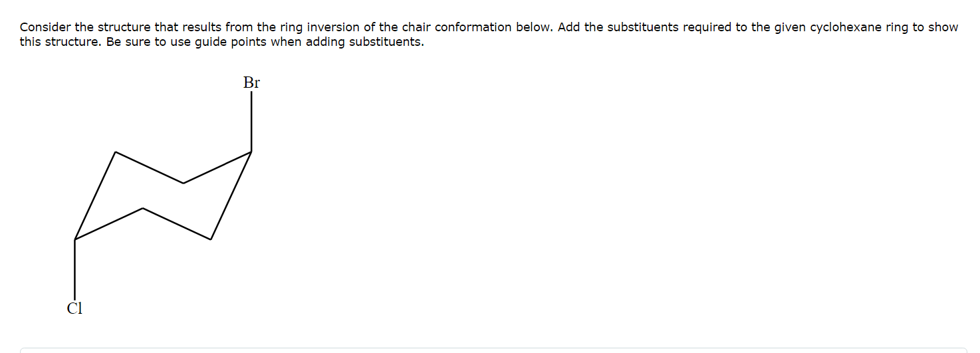
Task: Click the upper middle ring vertex
Action: coord(184,183)
